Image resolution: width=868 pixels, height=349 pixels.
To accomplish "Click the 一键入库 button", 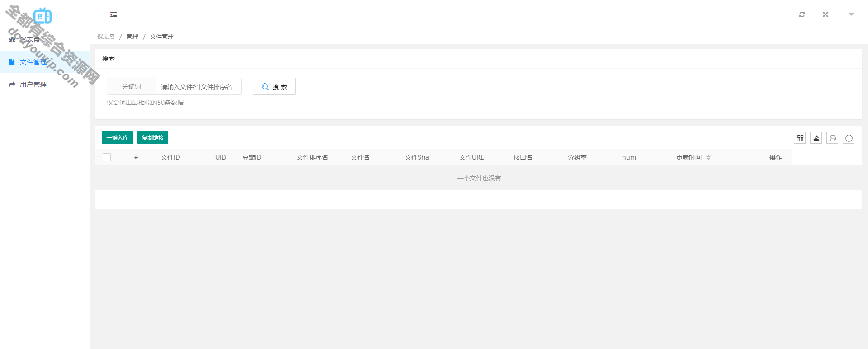I will [x=118, y=137].
